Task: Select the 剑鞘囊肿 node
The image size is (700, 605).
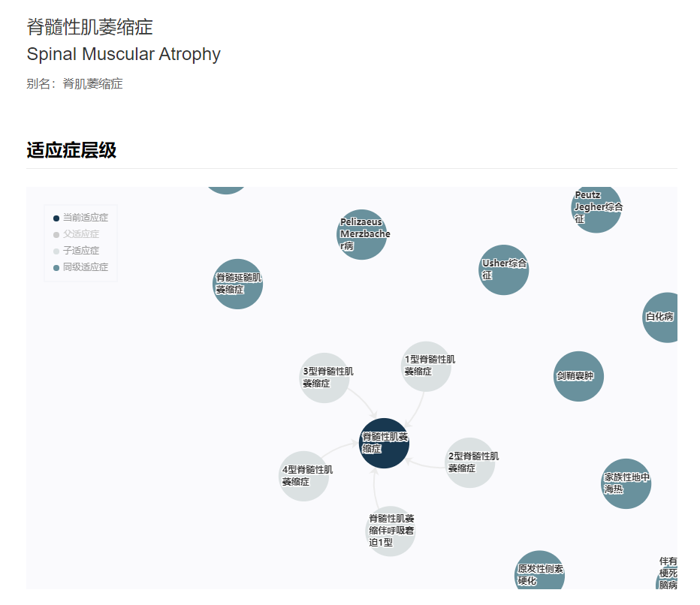Action: (579, 376)
